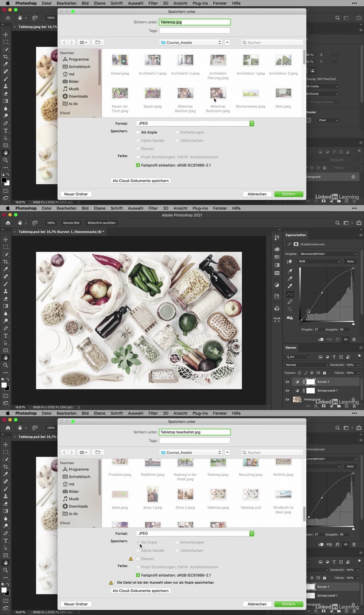This screenshot has width=364, height=615.
Task: Open the RGB channel dropdown
Action: pos(319,261)
